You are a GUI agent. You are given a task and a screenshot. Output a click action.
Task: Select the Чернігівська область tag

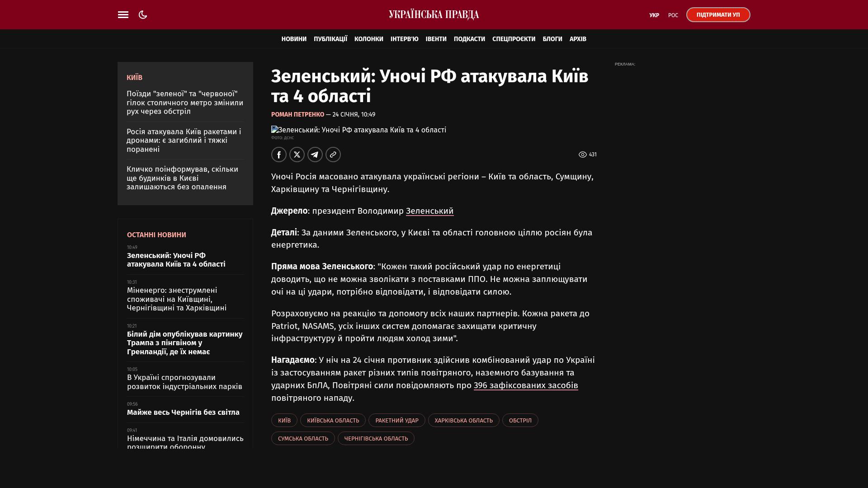pyautogui.click(x=376, y=439)
